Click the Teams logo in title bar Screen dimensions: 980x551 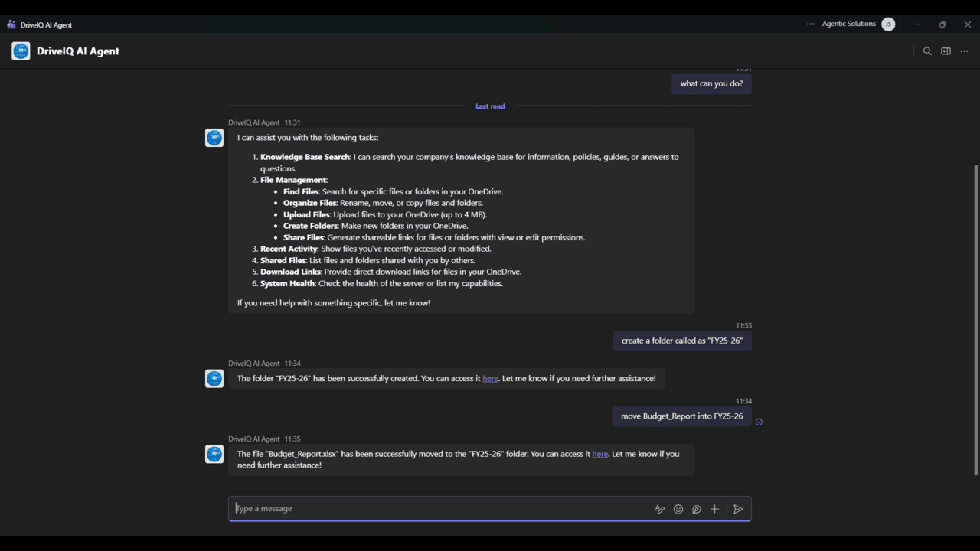[x=11, y=24]
